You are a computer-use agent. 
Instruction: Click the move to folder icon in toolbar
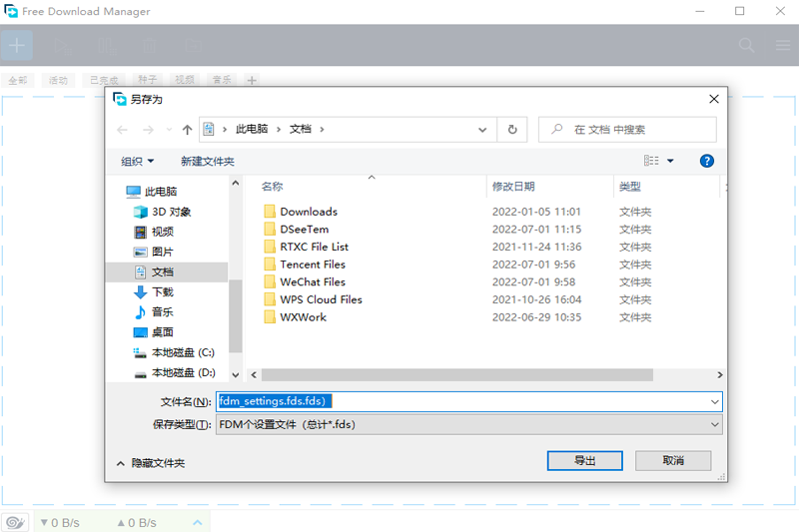point(194,46)
